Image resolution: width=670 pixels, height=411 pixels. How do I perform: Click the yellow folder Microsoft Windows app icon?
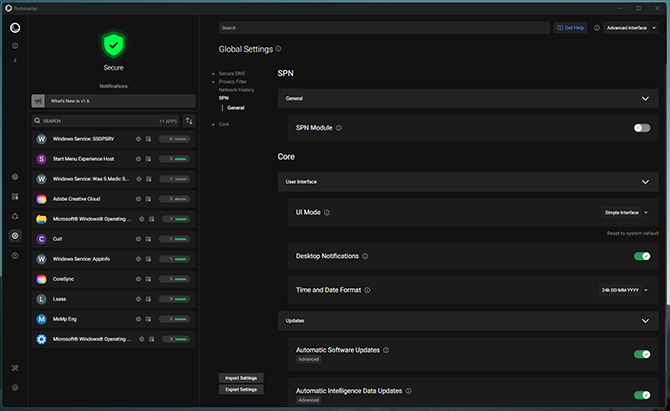click(41, 219)
